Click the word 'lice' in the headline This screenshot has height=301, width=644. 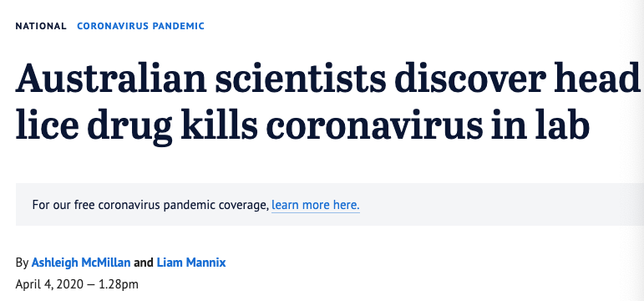pos(47,122)
